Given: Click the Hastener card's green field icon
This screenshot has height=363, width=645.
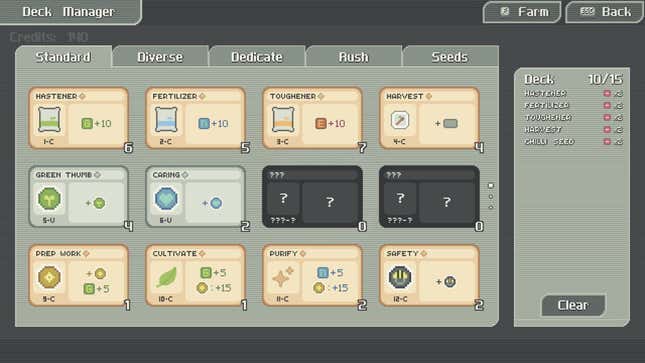Looking at the screenshot, I should click(49, 120).
